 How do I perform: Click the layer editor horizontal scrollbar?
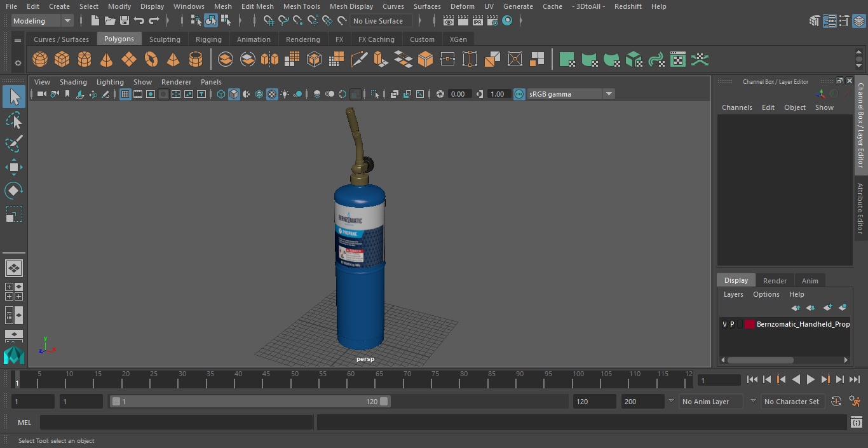(760, 360)
